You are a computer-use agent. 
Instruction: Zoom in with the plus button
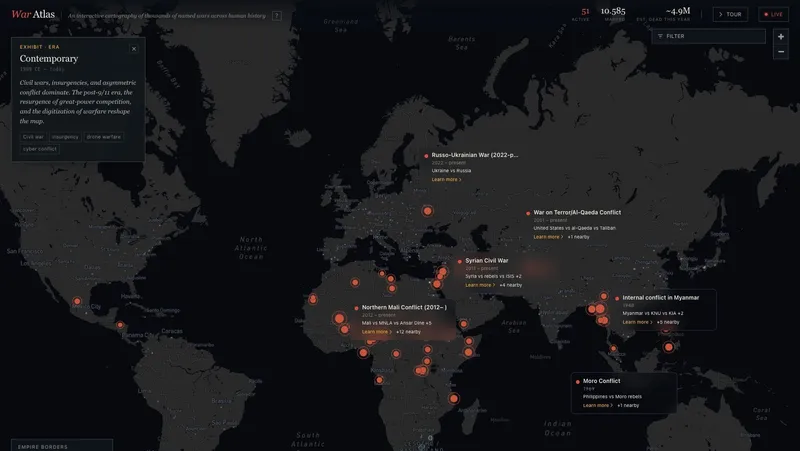pyautogui.click(x=781, y=37)
